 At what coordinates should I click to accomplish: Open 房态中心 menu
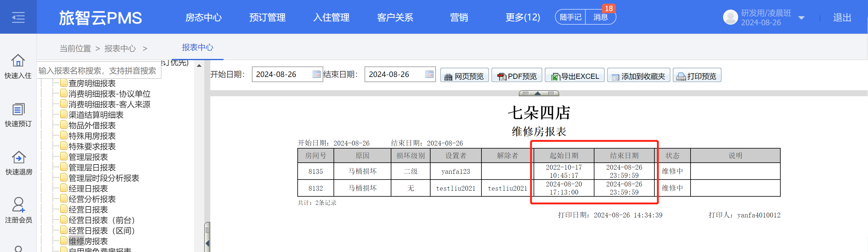point(204,17)
